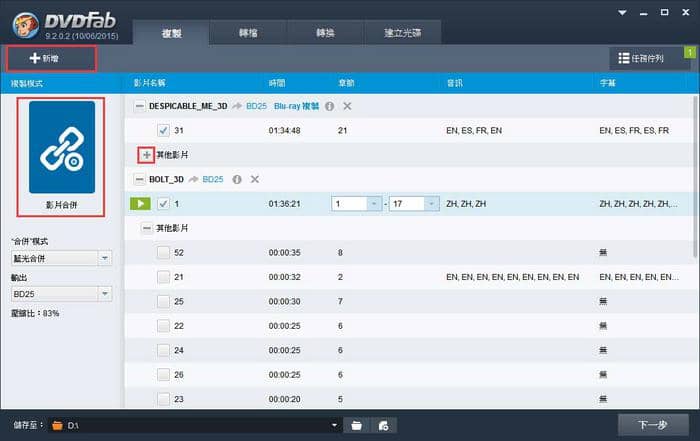Image resolution: width=700 pixels, height=441 pixels.
Task: Click the D:\ folder icon in save path
Action: pos(57,425)
